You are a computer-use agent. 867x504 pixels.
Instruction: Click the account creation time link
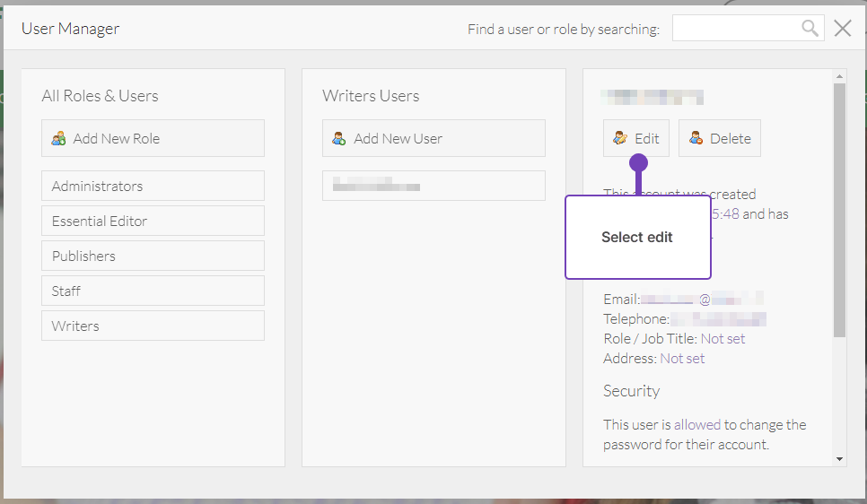(725, 214)
